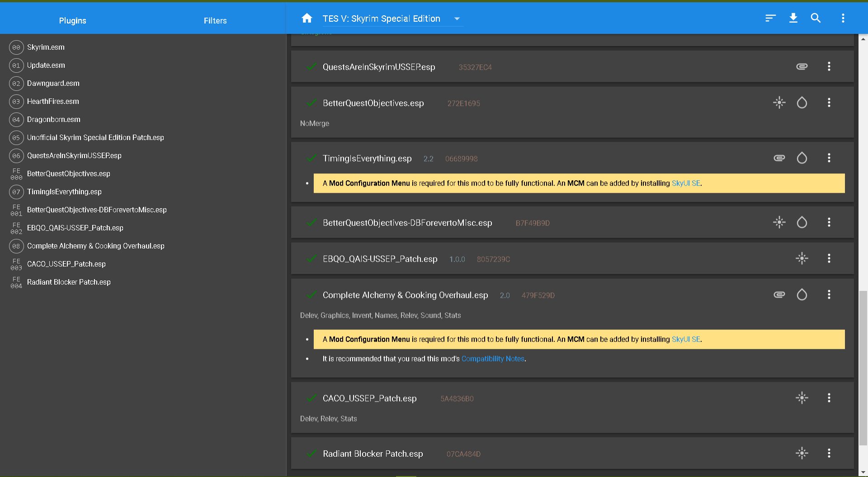Viewport: 868px width, 477px height.
Task: Click the scrollbar up arrow
Action: [863, 39]
